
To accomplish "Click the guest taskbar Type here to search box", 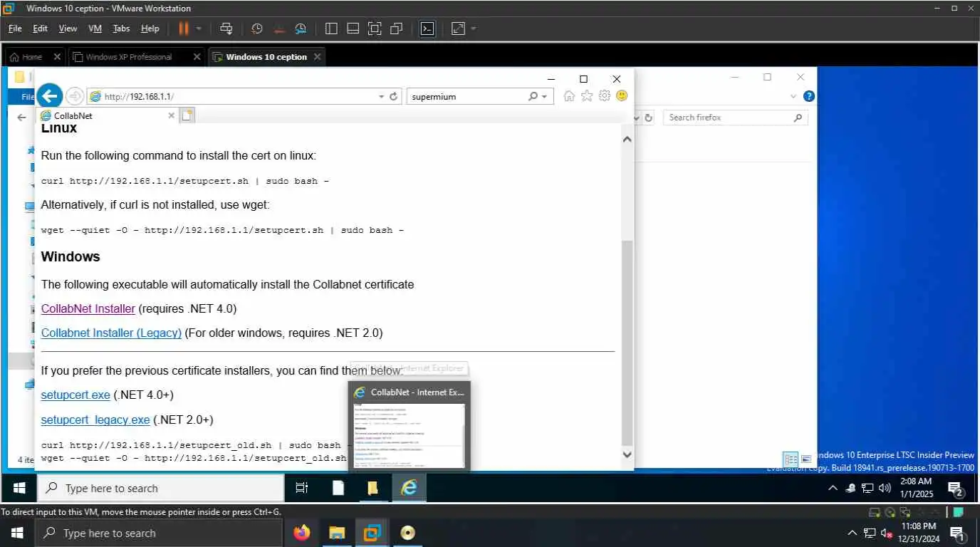I will pos(161,488).
